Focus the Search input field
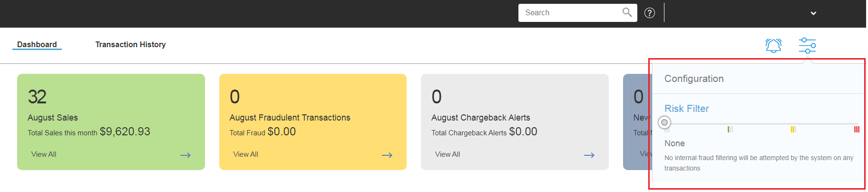This screenshot has height=192, width=868. 571,13
